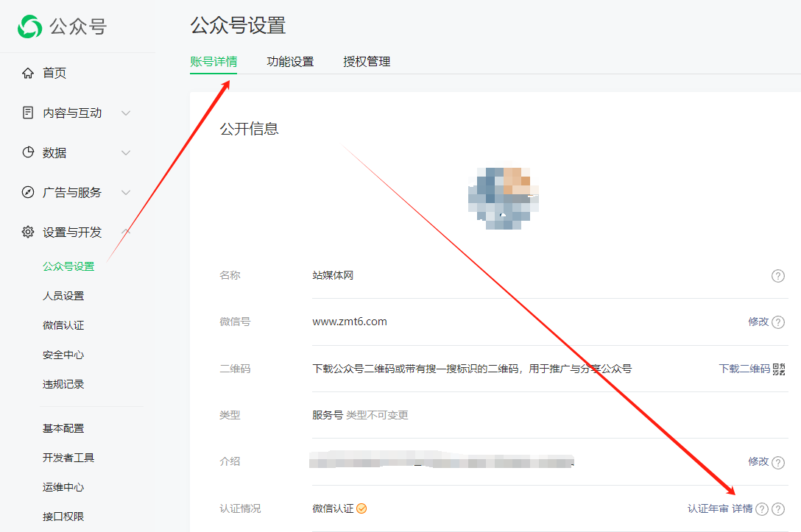Open 广告与服务 menu item

(x=72, y=193)
